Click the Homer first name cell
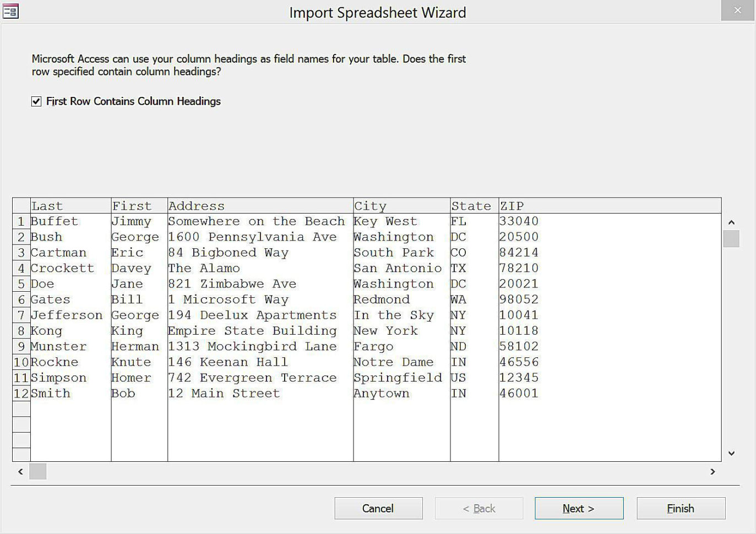 [x=139, y=378]
